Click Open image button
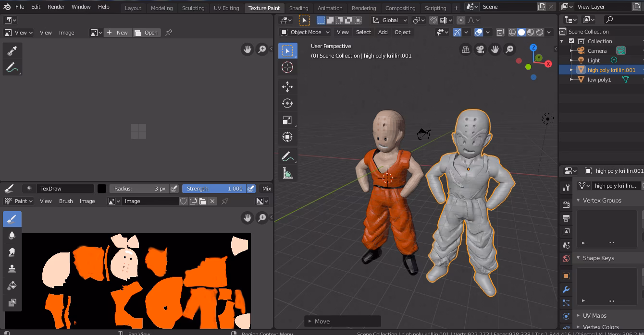This screenshot has width=644, height=335. click(146, 33)
